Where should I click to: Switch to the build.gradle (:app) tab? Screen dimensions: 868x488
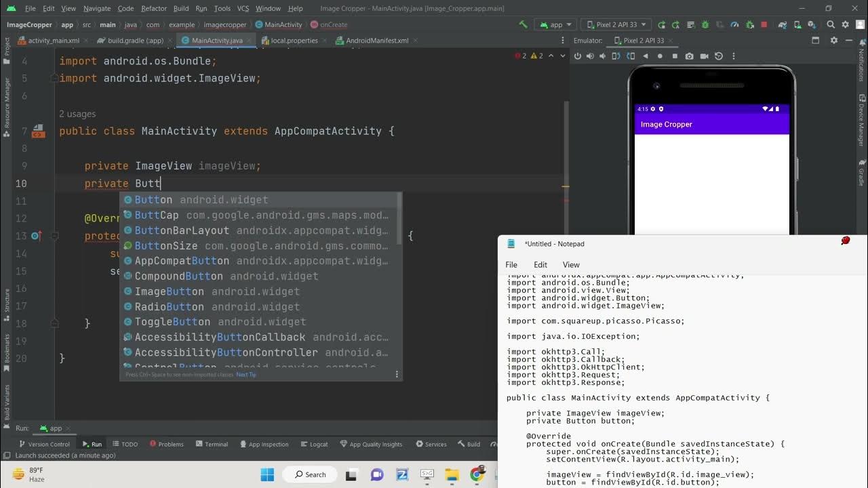[130, 41]
